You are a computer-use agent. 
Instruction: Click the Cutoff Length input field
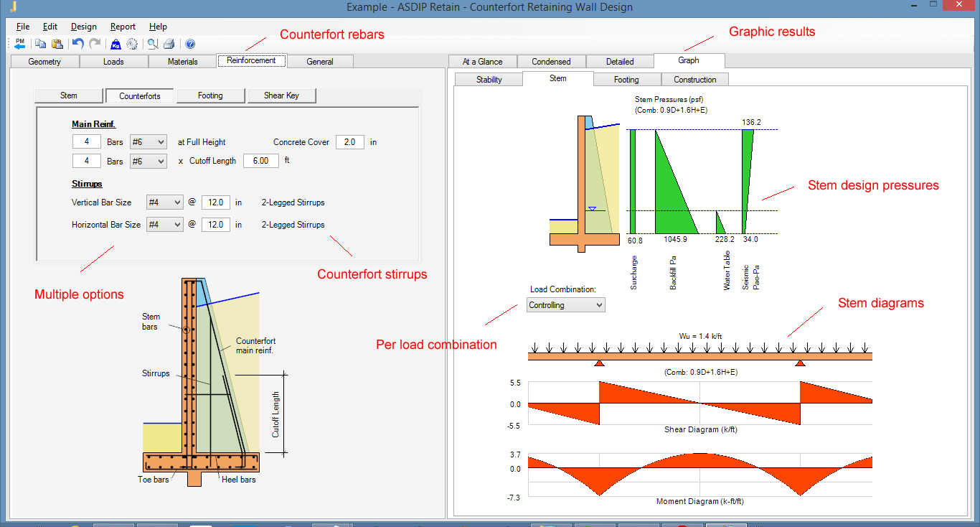click(260, 161)
